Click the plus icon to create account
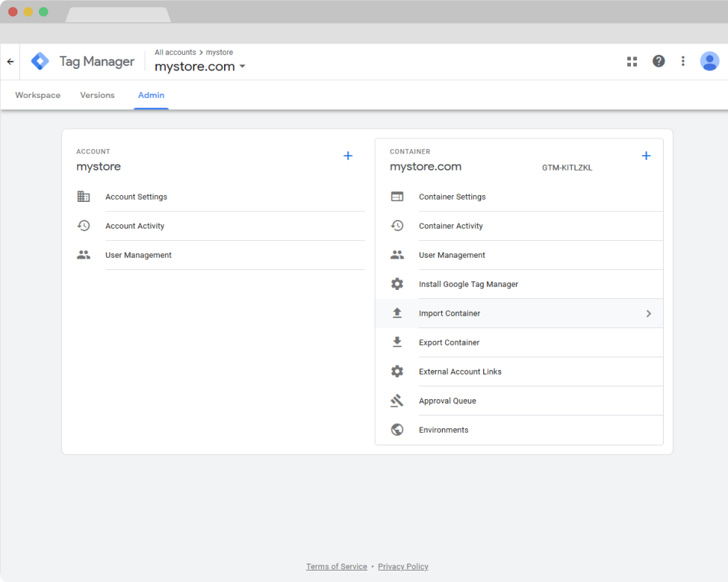The height and width of the screenshot is (582, 728). (348, 156)
